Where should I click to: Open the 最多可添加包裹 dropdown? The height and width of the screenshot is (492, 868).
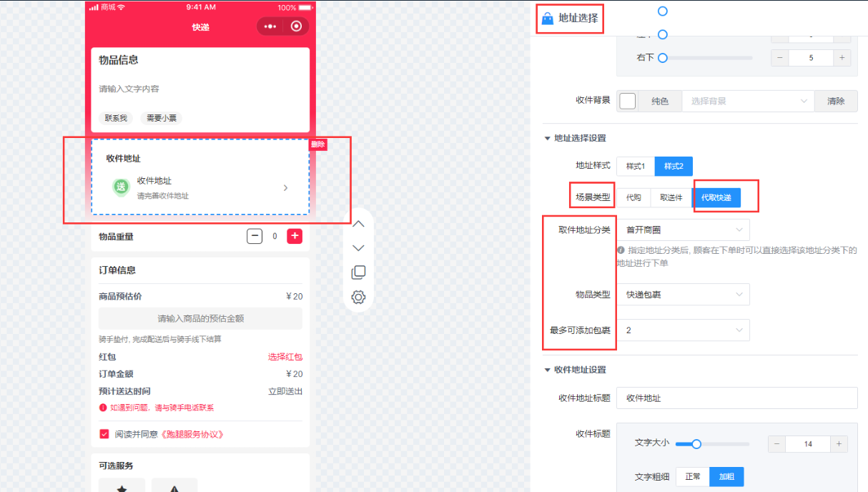coord(683,330)
